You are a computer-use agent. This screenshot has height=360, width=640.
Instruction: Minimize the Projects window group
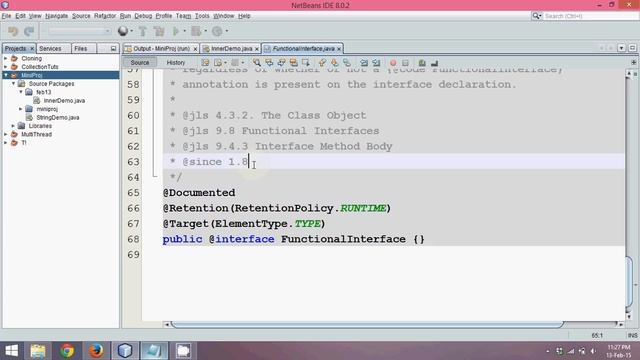point(113,49)
